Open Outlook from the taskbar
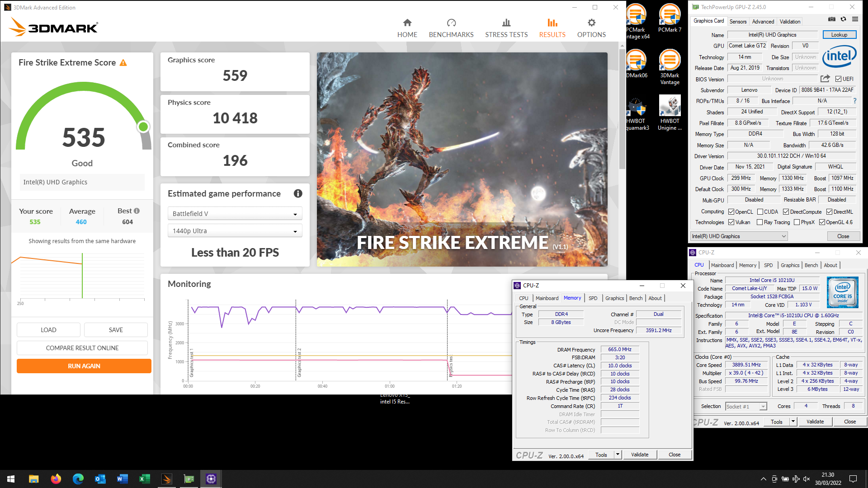The image size is (868, 488). [100, 479]
